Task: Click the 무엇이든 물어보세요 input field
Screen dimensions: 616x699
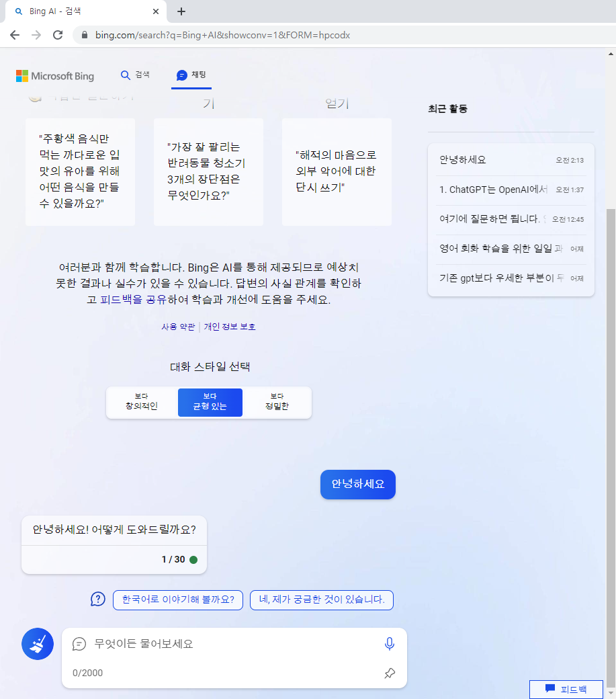Action: pyautogui.click(x=234, y=644)
